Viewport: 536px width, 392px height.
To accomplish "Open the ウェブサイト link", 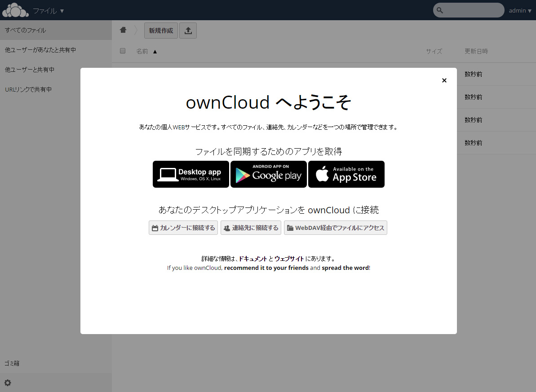I will [289, 259].
